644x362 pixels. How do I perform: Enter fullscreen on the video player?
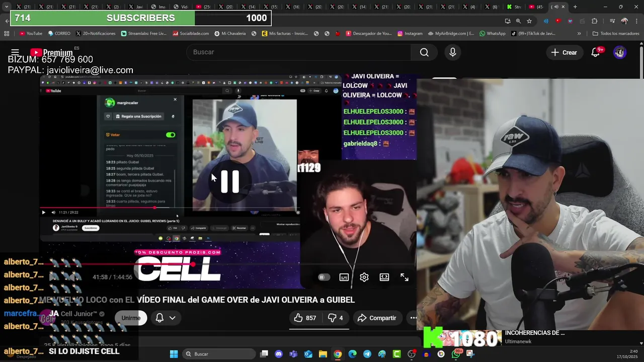point(405,277)
